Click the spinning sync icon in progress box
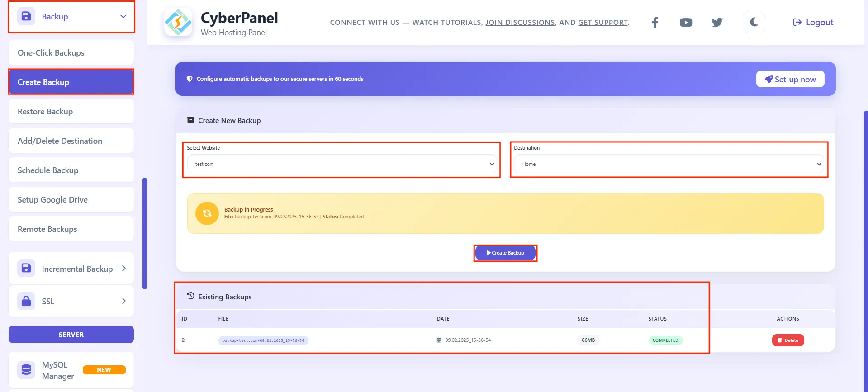The width and height of the screenshot is (868, 392). [207, 213]
